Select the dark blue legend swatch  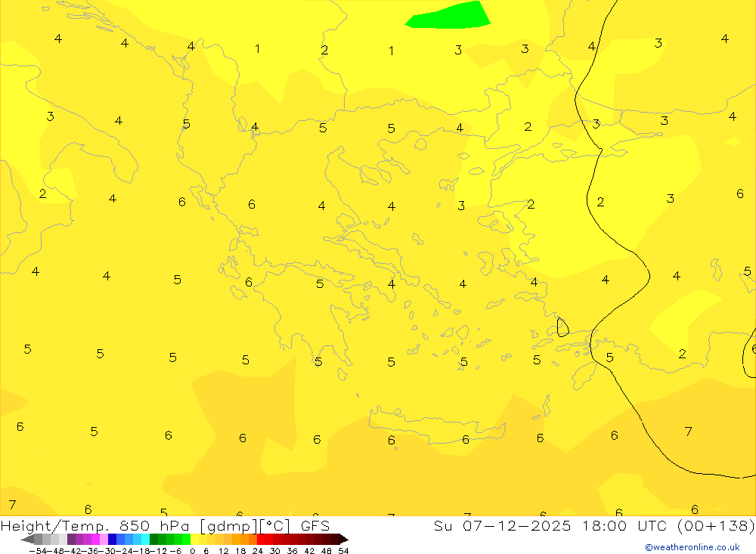[113, 540]
